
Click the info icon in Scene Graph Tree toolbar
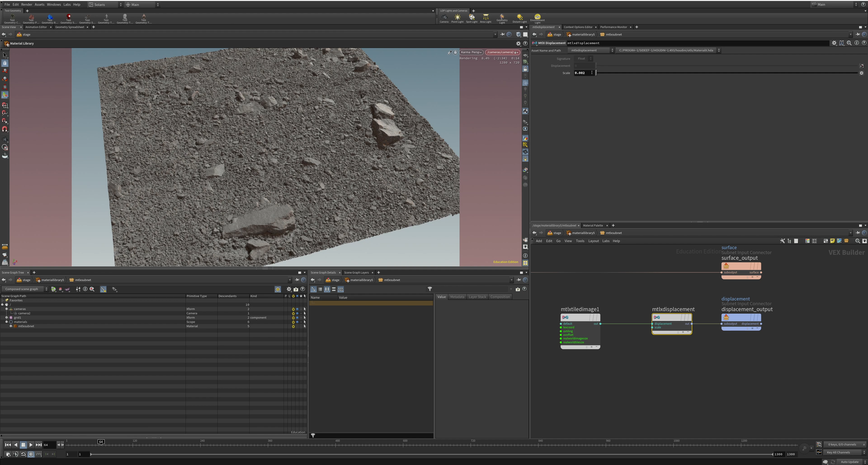(x=85, y=289)
